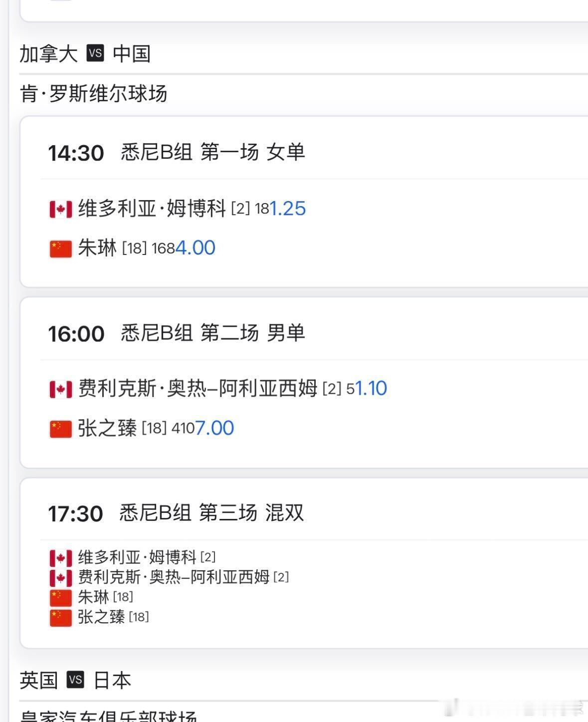
Task: Select the 1.25 odds for 维多利亚·姆博科
Action: (x=288, y=209)
